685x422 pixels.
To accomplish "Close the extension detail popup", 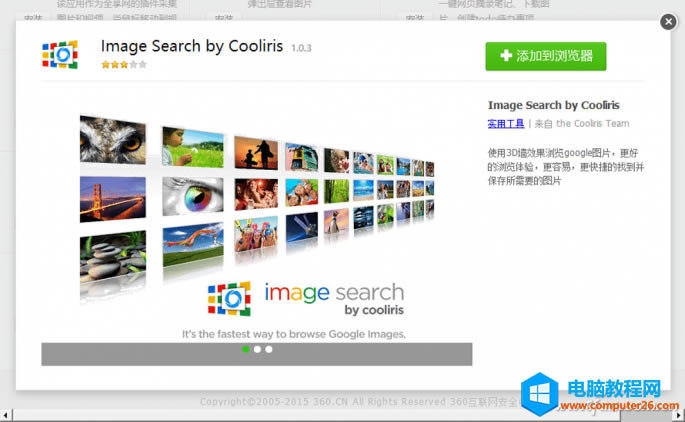I will click(668, 21).
